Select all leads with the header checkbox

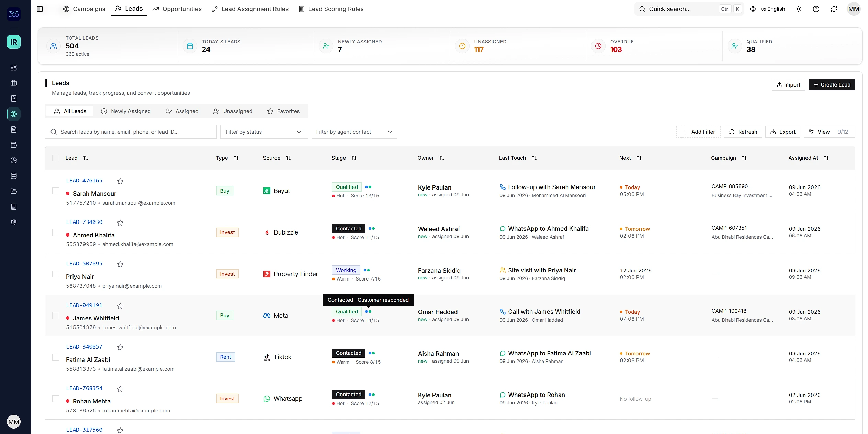(x=56, y=158)
